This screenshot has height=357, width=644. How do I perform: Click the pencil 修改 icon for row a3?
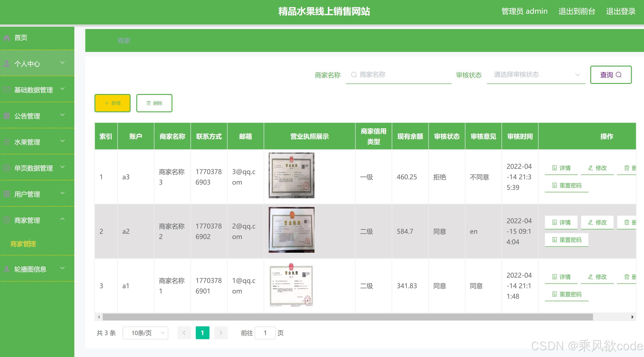click(590, 168)
